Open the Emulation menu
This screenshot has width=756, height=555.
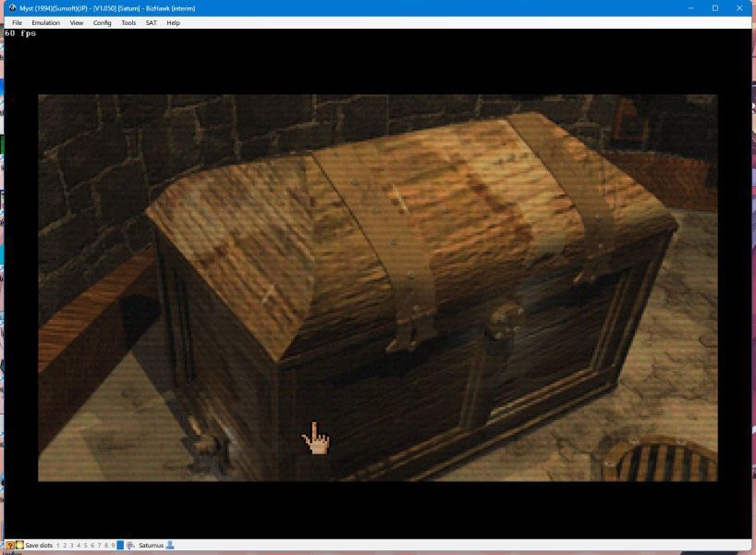(x=46, y=23)
